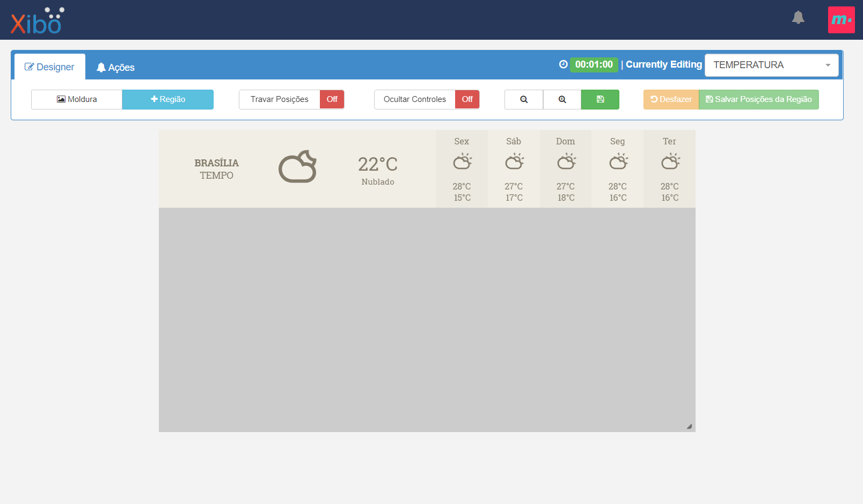Switch to the Designer tab
This screenshot has width=863, height=504.
click(x=50, y=67)
